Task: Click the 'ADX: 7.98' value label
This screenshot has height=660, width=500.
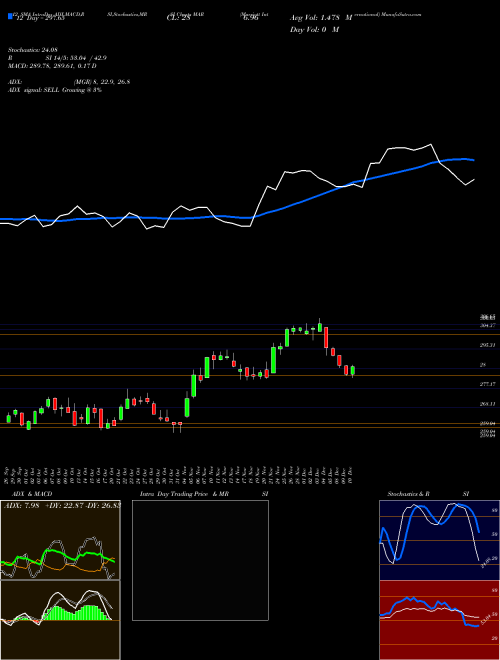Action: point(21,505)
